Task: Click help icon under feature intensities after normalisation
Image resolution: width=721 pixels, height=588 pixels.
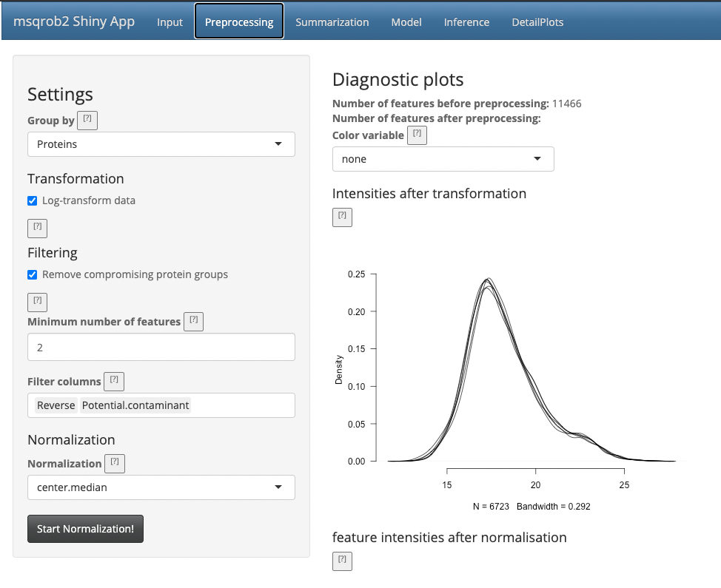Action: (x=342, y=561)
